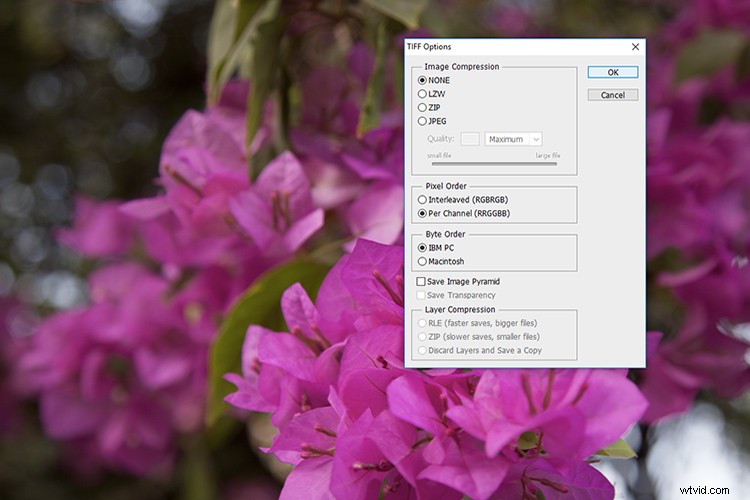Enable Save Image Pyramid checkbox
Image resolution: width=750 pixels, height=500 pixels.
point(421,282)
